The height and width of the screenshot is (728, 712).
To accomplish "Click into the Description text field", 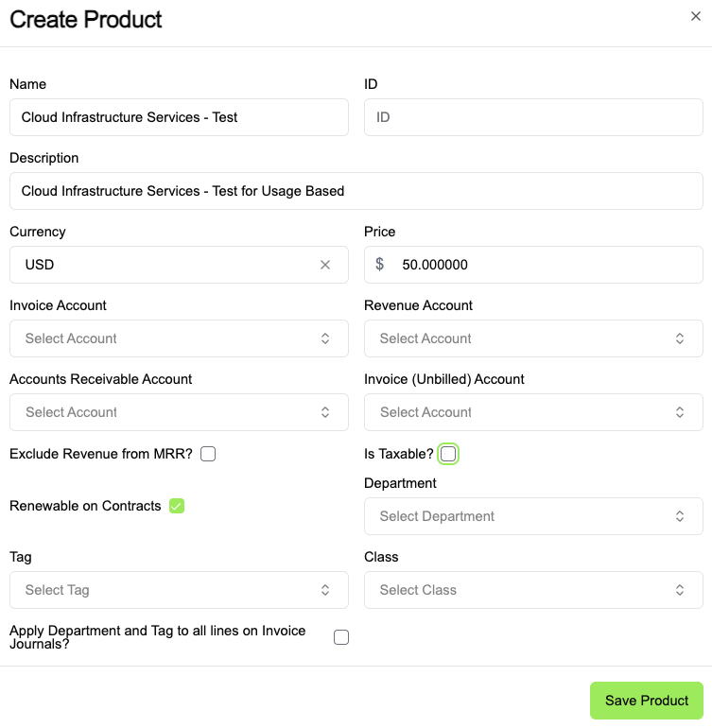I will (x=356, y=191).
